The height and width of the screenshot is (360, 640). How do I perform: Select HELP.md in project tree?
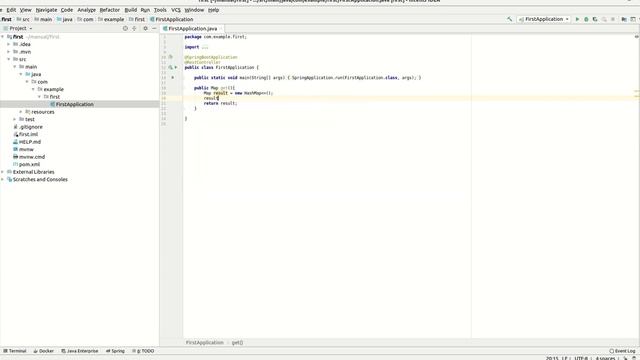30,142
